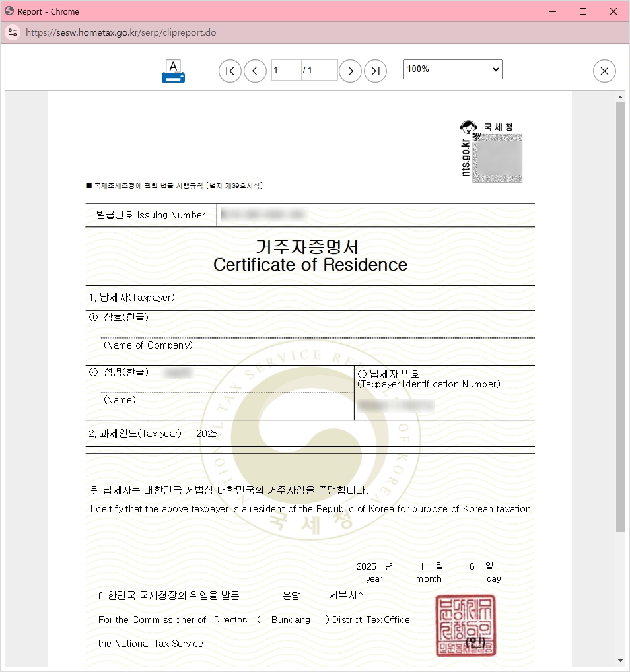630x672 pixels.
Task: Click the 'I certify that the above taxpayer' sentence
Action: [310, 509]
